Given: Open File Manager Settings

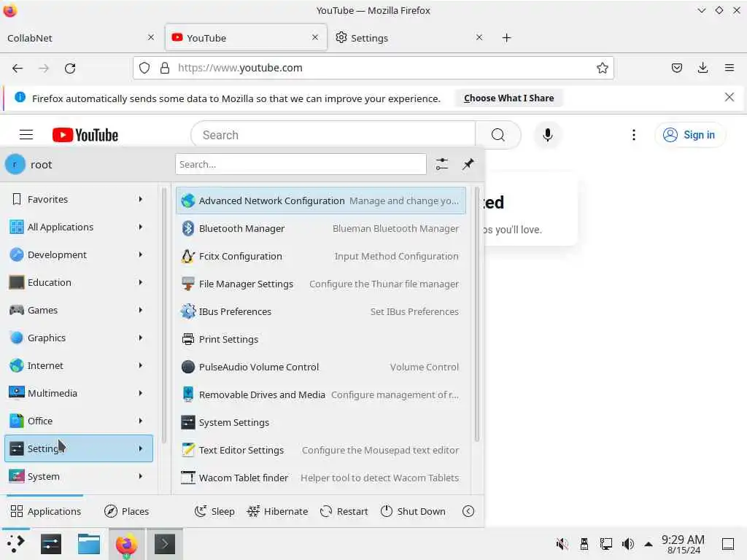Looking at the screenshot, I should (x=321, y=284).
